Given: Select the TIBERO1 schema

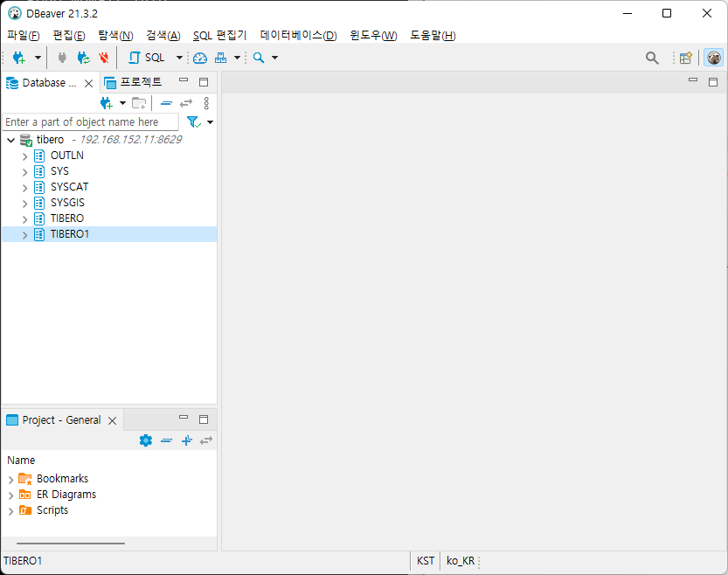Looking at the screenshot, I should coord(72,233).
